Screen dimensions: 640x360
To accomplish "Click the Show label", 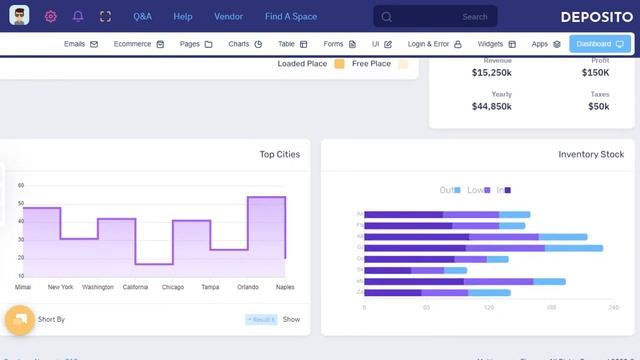I will (x=291, y=319).
